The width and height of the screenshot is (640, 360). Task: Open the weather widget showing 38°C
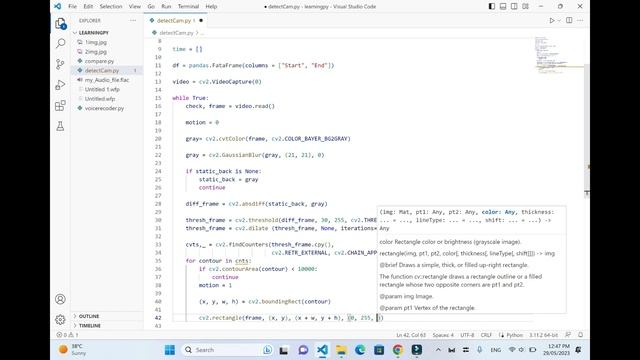pyautogui.click(x=72, y=350)
